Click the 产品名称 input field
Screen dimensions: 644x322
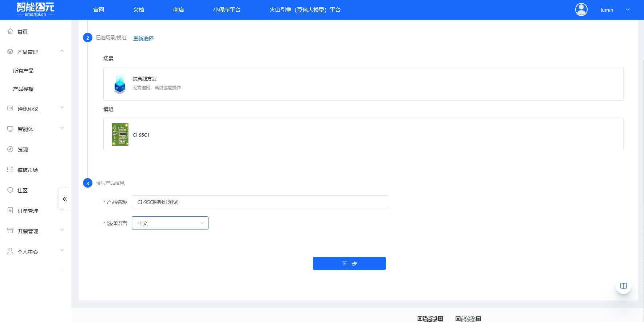pos(260,202)
